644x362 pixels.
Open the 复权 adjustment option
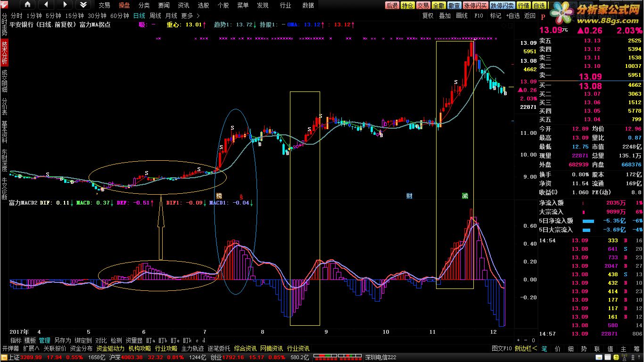(x=428, y=16)
